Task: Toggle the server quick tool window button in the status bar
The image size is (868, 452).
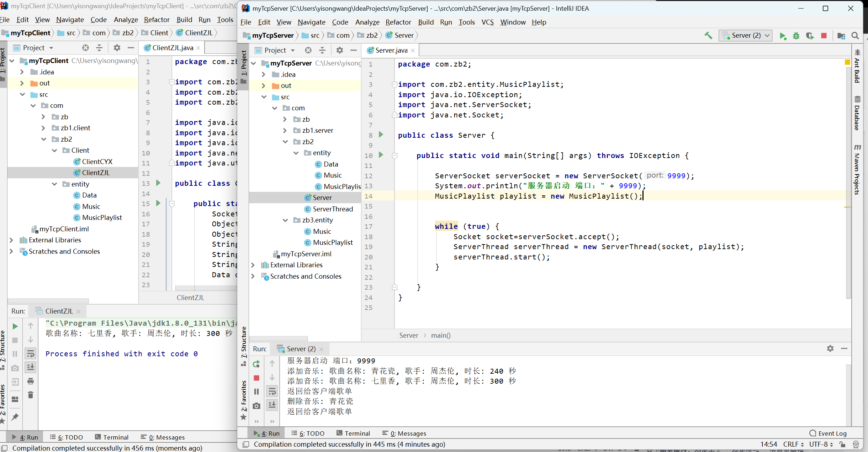Action: pyautogui.click(x=245, y=444)
